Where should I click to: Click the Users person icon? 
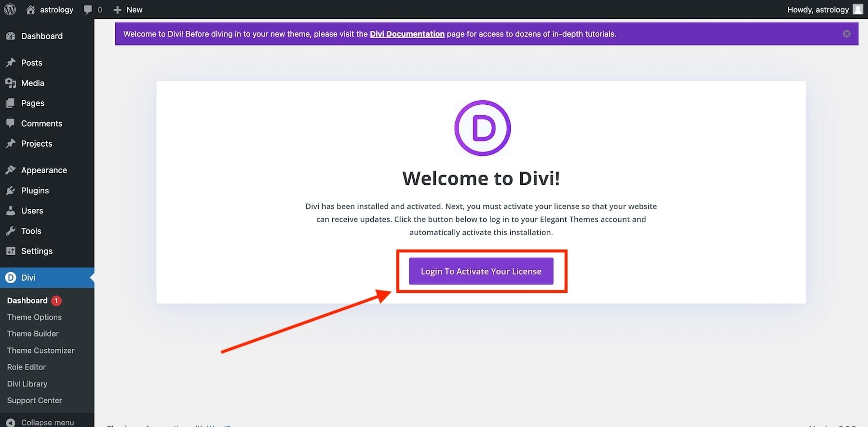(x=11, y=211)
